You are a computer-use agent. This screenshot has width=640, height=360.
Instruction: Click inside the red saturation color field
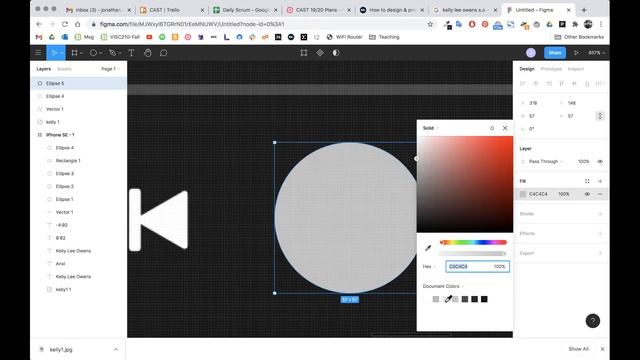[465, 184]
